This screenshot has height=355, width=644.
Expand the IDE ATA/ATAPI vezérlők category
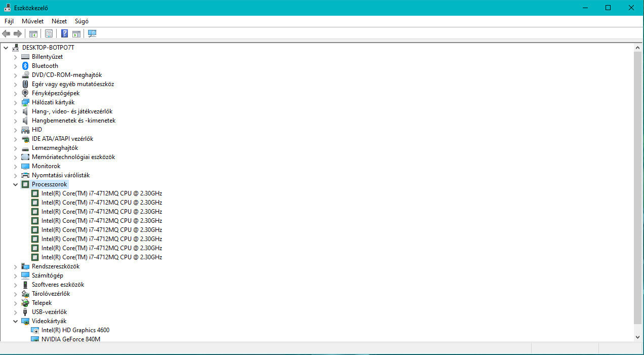point(16,139)
